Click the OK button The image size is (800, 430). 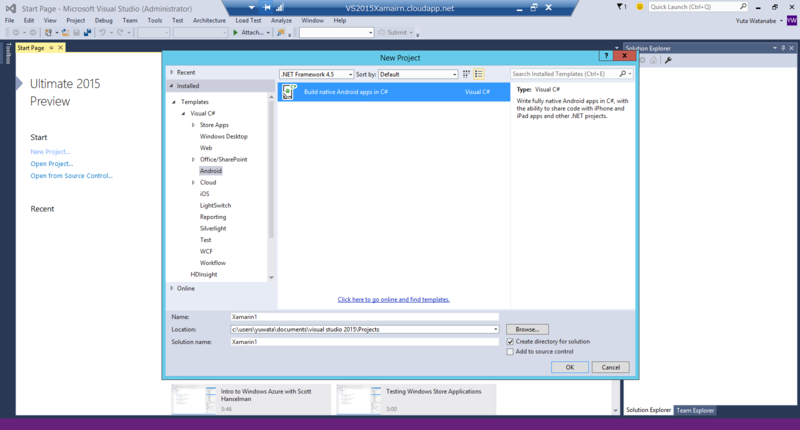pyautogui.click(x=569, y=367)
